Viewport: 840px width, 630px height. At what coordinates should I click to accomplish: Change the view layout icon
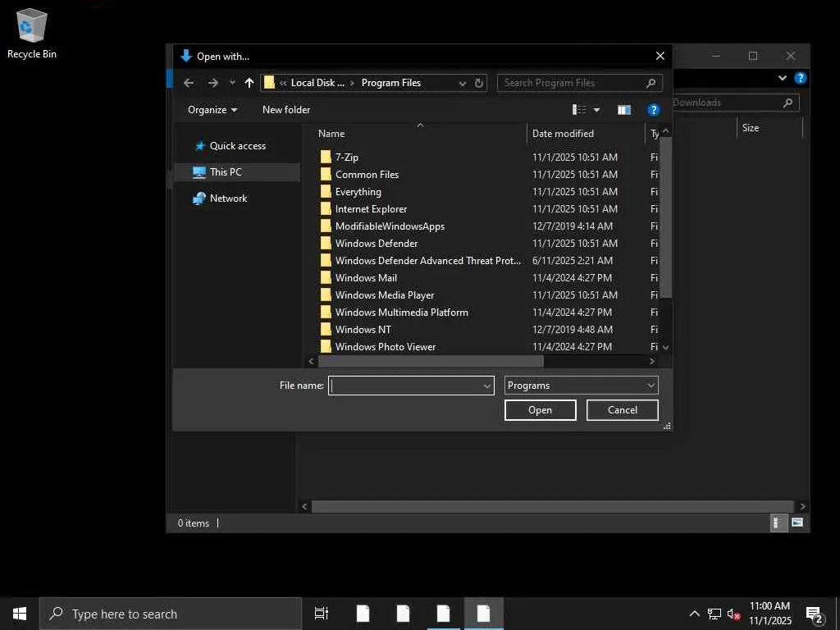click(579, 110)
